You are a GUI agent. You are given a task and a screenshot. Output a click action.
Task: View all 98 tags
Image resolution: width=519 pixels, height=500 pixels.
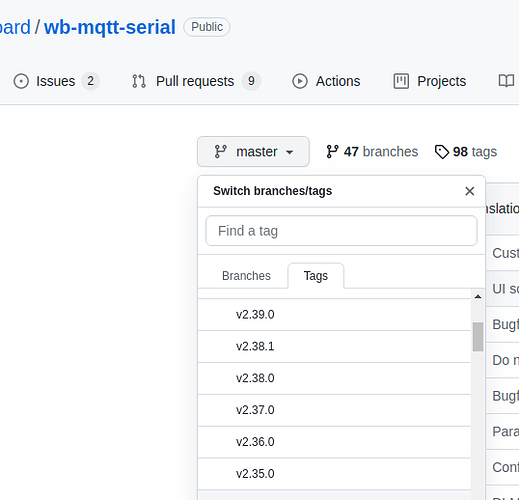click(x=466, y=152)
